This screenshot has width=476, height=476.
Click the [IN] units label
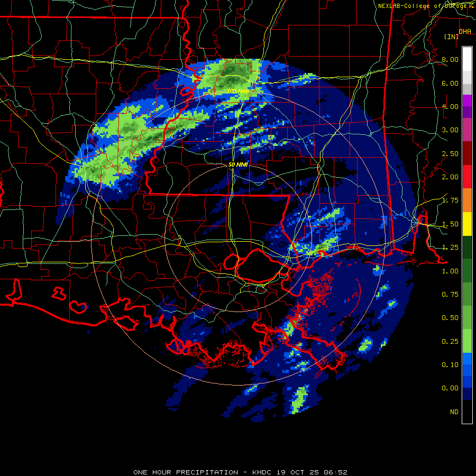coord(452,36)
